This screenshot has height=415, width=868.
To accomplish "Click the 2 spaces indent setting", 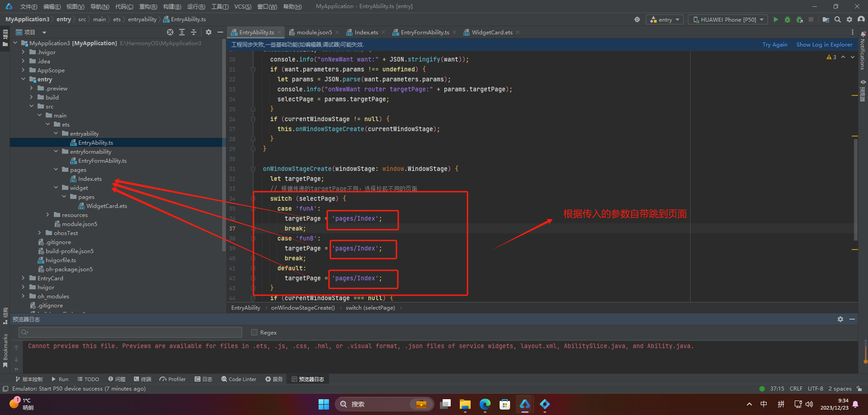I will click(840, 389).
